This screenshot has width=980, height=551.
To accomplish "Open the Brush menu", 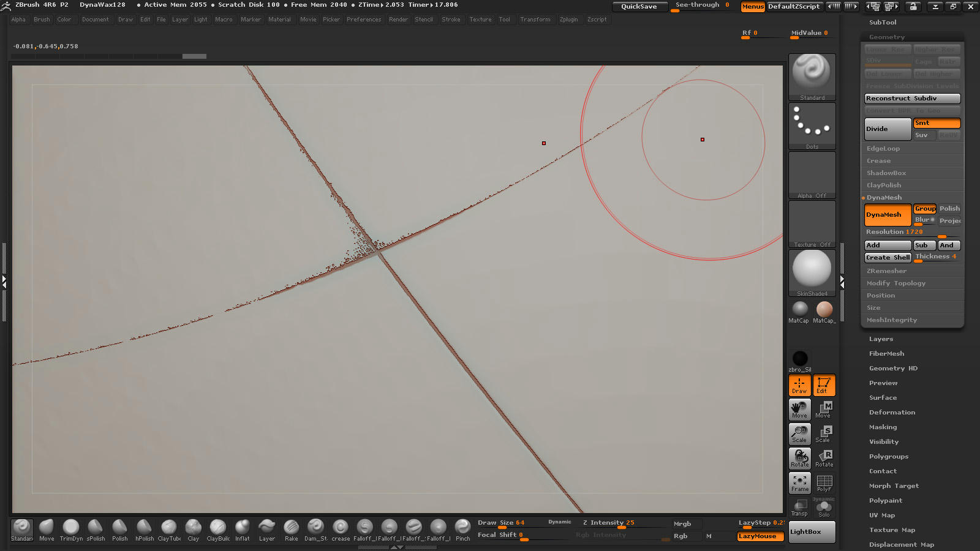I will pos(42,20).
